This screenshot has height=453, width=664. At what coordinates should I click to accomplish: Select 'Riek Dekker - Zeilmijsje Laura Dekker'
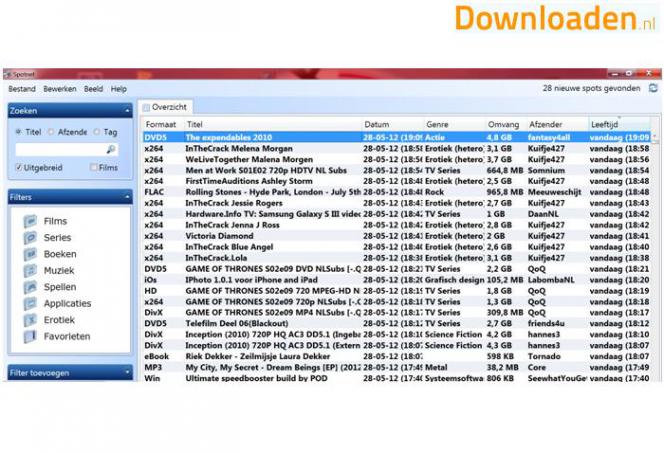(x=396, y=356)
